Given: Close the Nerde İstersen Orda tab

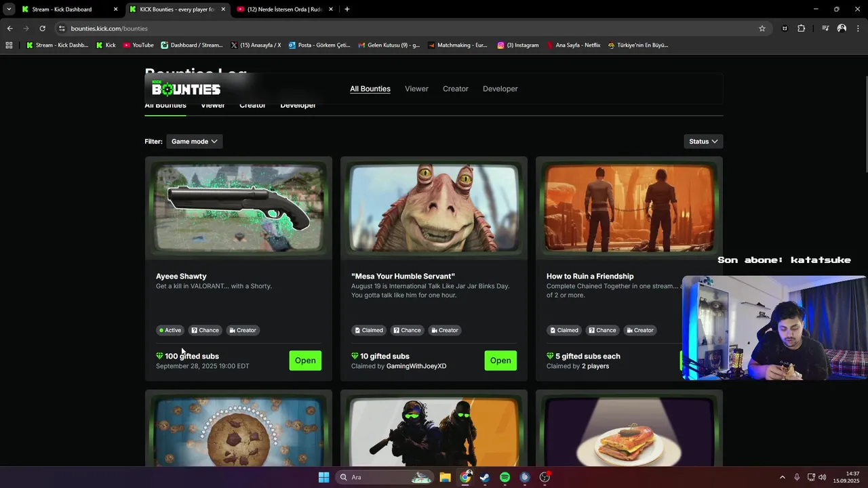Looking at the screenshot, I should point(331,9).
